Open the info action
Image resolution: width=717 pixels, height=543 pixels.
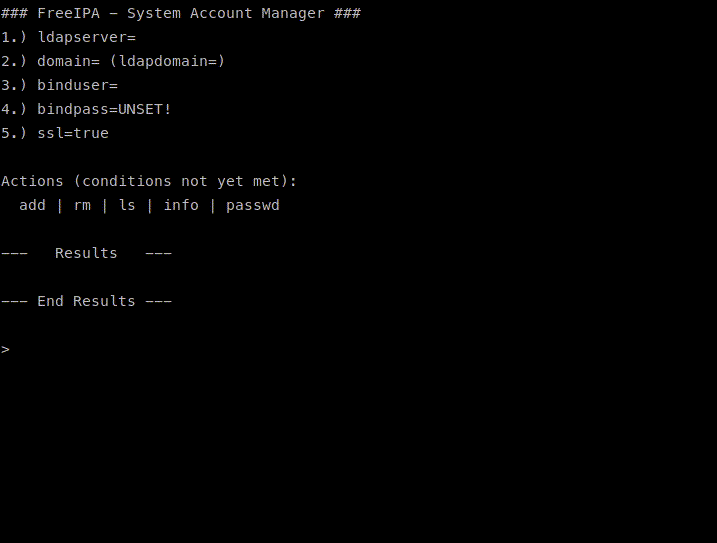point(181,205)
